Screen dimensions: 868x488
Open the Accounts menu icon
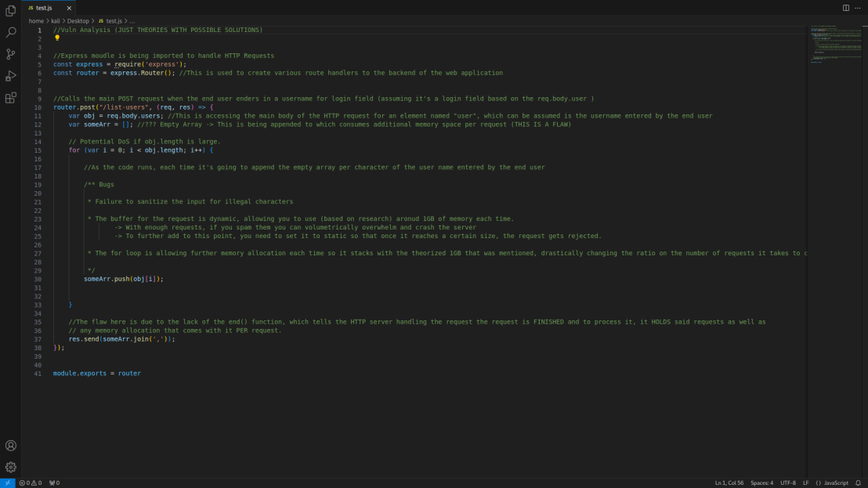(x=11, y=446)
